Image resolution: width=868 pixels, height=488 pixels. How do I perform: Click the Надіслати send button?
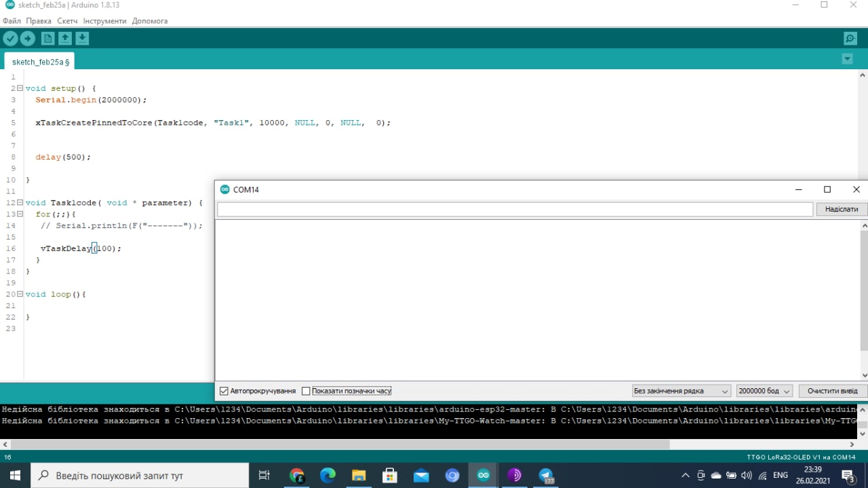842,209
